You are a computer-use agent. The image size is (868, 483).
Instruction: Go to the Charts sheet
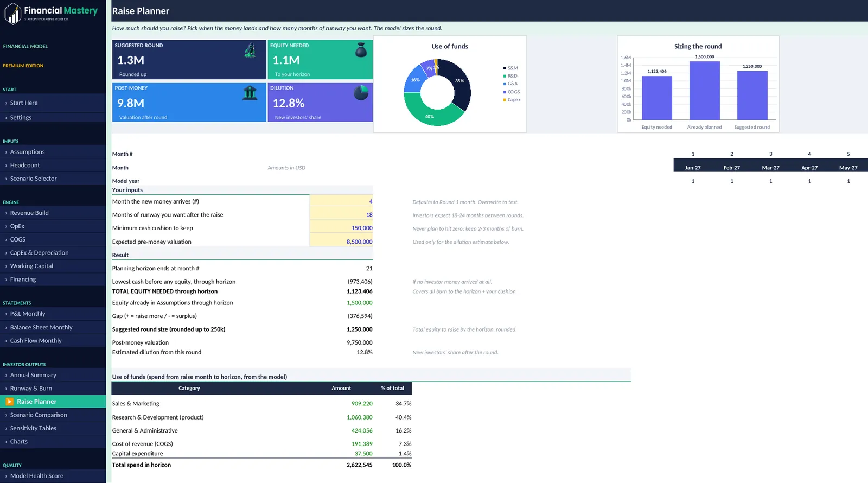(x=53, y=442)
